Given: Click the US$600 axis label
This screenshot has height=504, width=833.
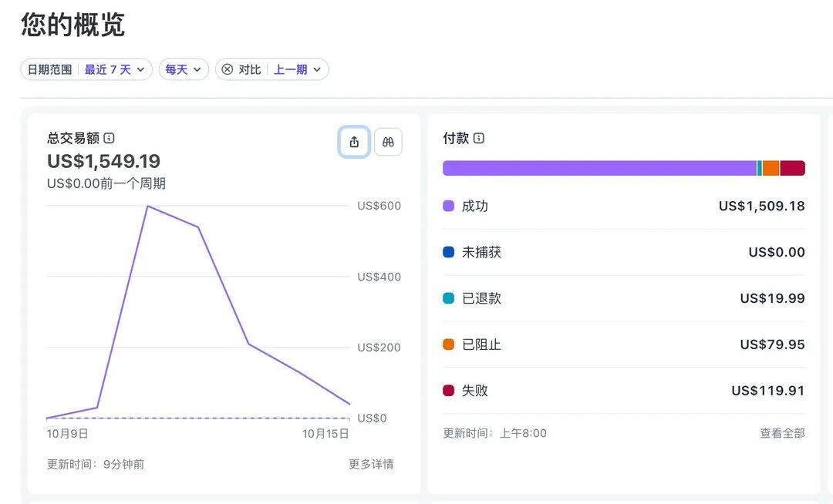Looking at the screenshot, I should pyautogui.click(x=379, y=206).
